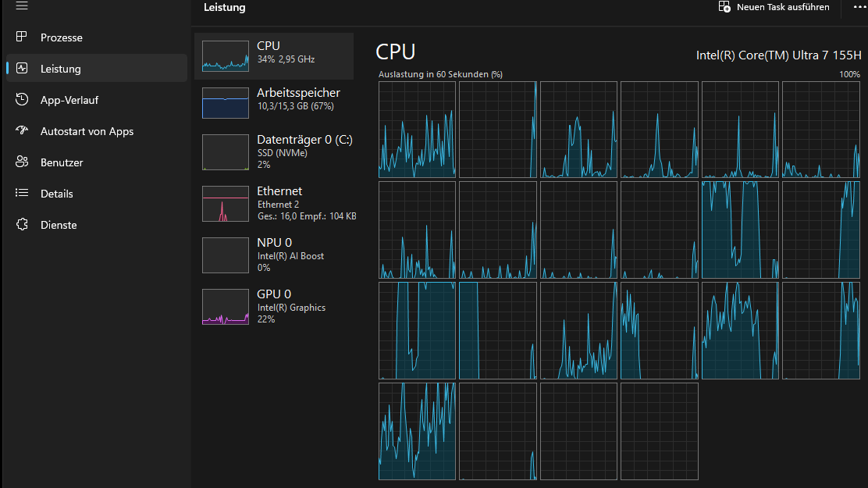Click the Intel(R) AI Boost label
The image size is (868, 488).
(x=290, y=256)
